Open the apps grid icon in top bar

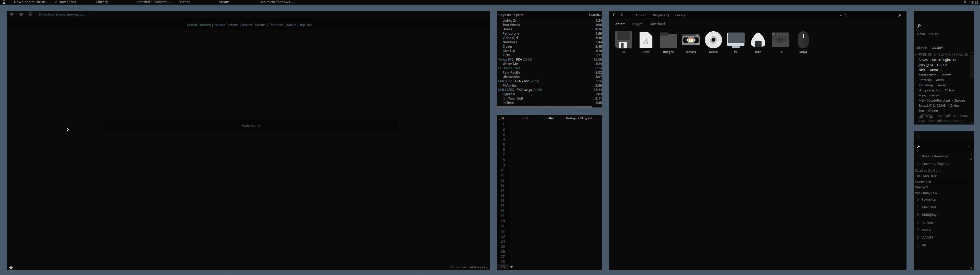coord(5,2)
